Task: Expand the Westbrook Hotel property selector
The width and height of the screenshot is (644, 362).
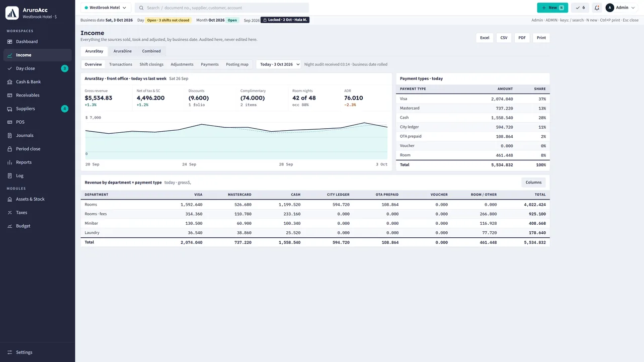Action: tap(106, 8)
